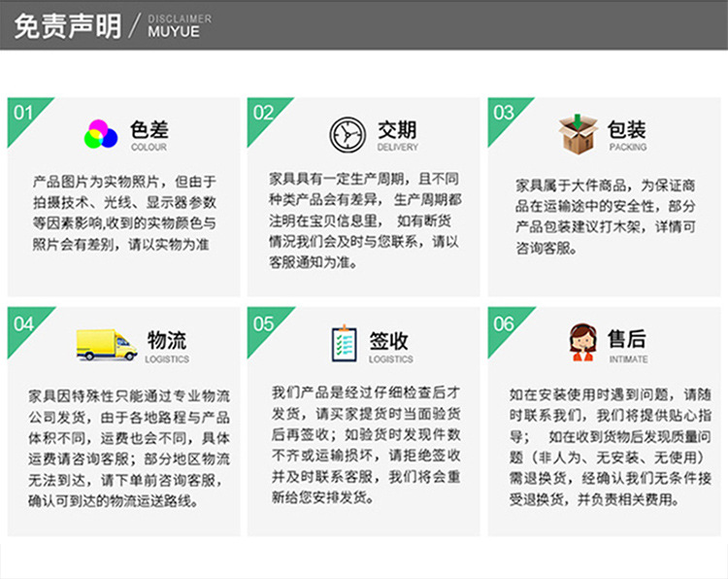Click the 免责声明 banner title
728x579 pixels.
click(x=68, y=26)
